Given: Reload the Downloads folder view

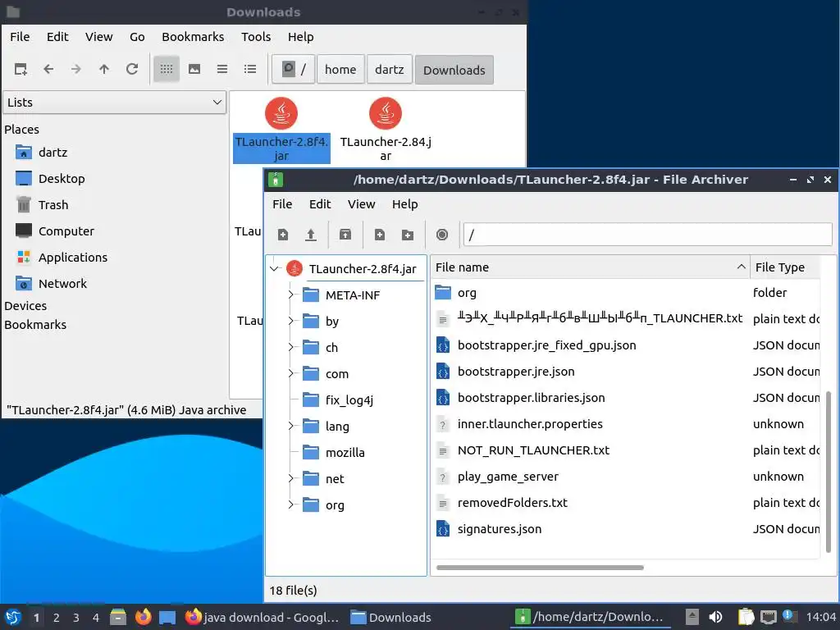Looking at the screenshot, I should (x=132, y=69).
